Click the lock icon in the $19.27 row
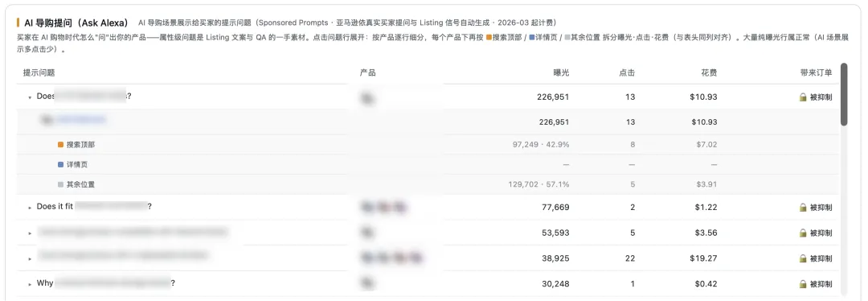This screenshot has width=868, height=301. (803, 258)
